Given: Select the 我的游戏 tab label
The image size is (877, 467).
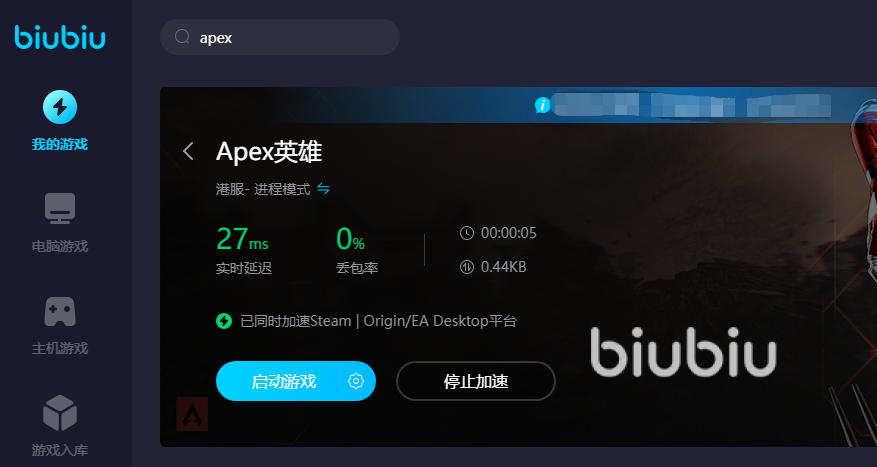Looking at the screenshot, I should point(60,144).
